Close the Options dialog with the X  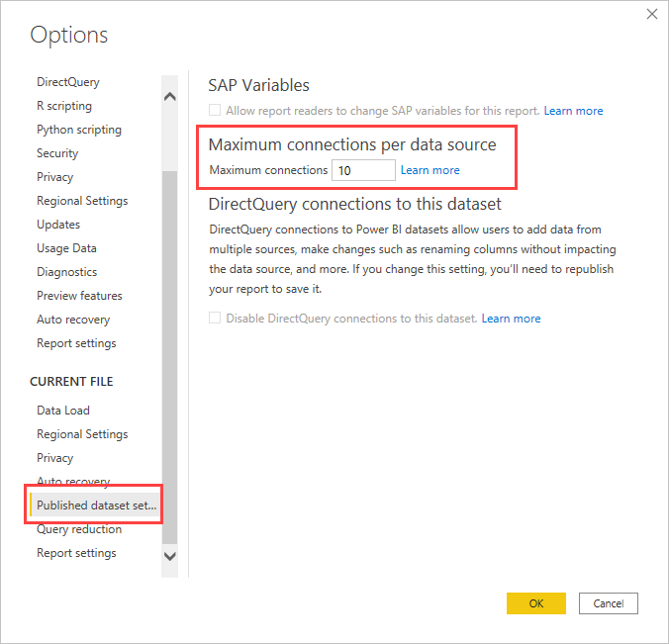(651, 14)
